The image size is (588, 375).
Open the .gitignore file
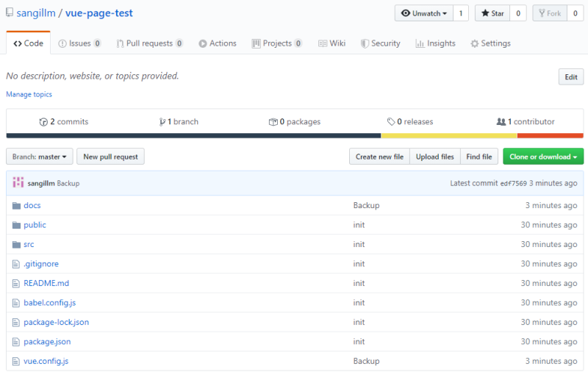coord(41,264)
